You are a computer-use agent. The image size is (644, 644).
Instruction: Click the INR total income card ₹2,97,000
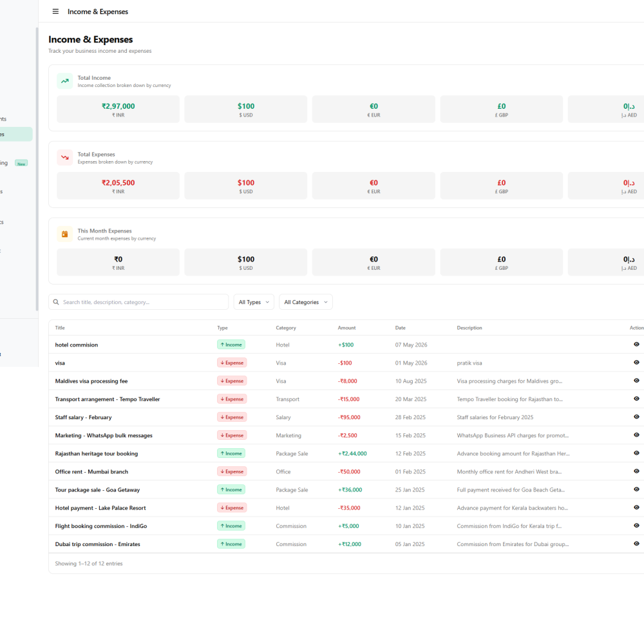tap(118, 109)
